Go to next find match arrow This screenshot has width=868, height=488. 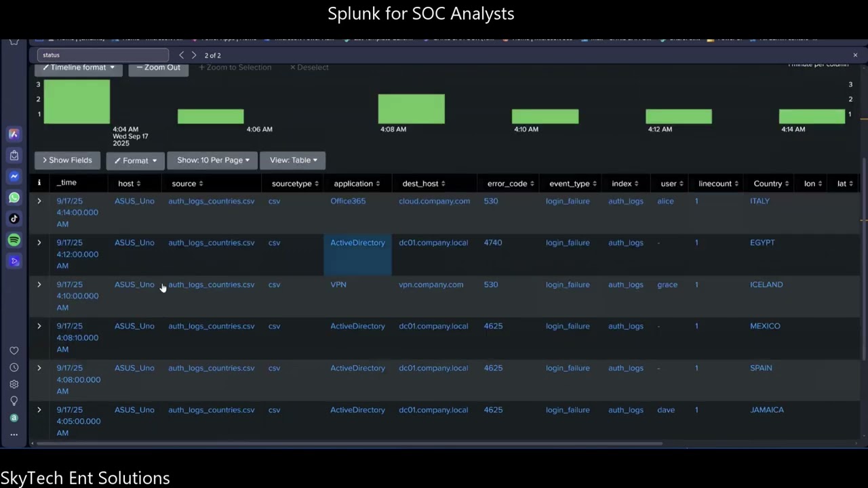click(194, 55)
